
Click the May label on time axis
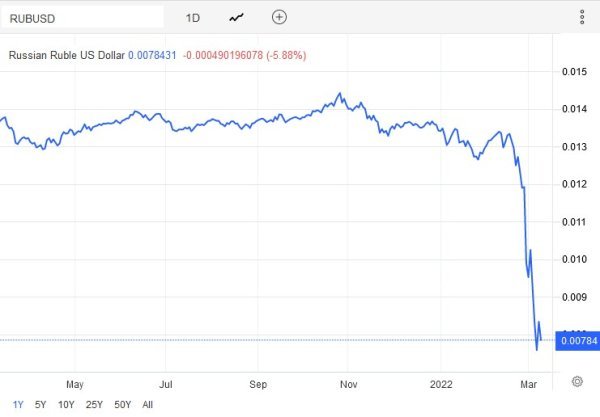74,383
